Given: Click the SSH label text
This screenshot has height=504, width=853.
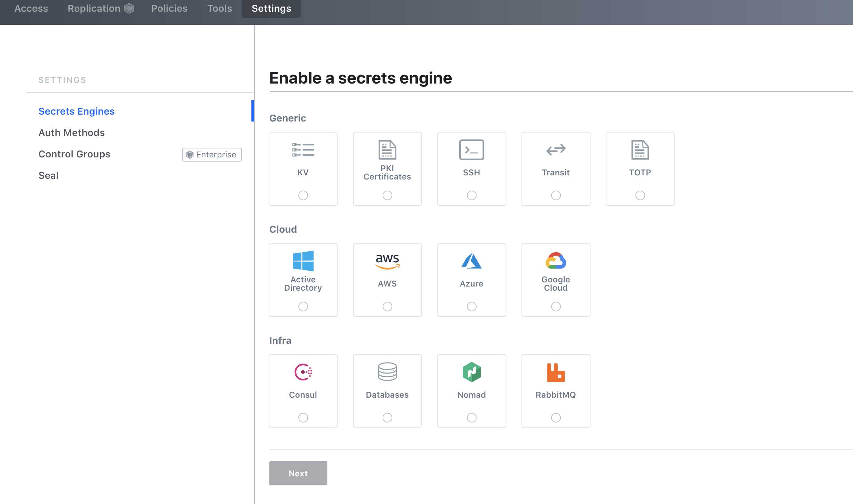Looking at the screenshot, I should click(472, 173).
